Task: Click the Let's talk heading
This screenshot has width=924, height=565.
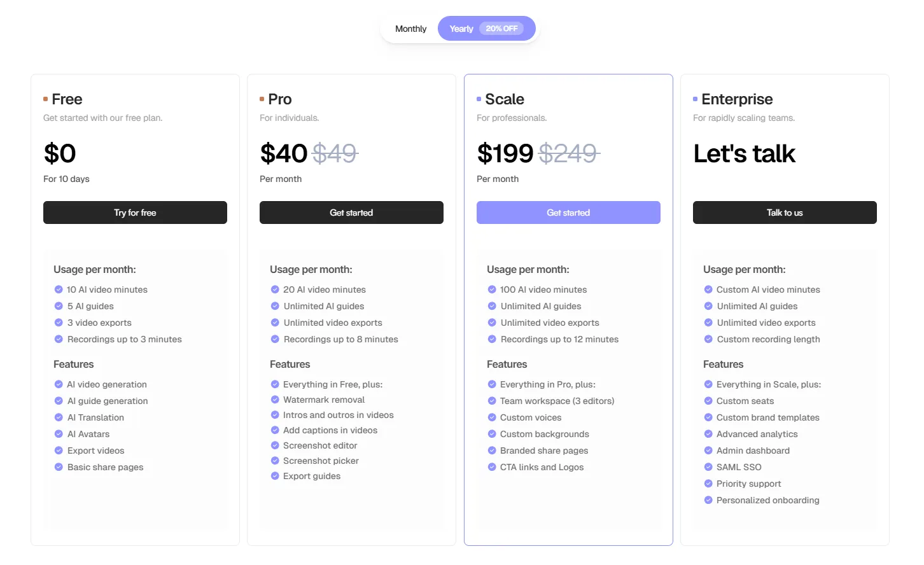Action: pos(745,153)
